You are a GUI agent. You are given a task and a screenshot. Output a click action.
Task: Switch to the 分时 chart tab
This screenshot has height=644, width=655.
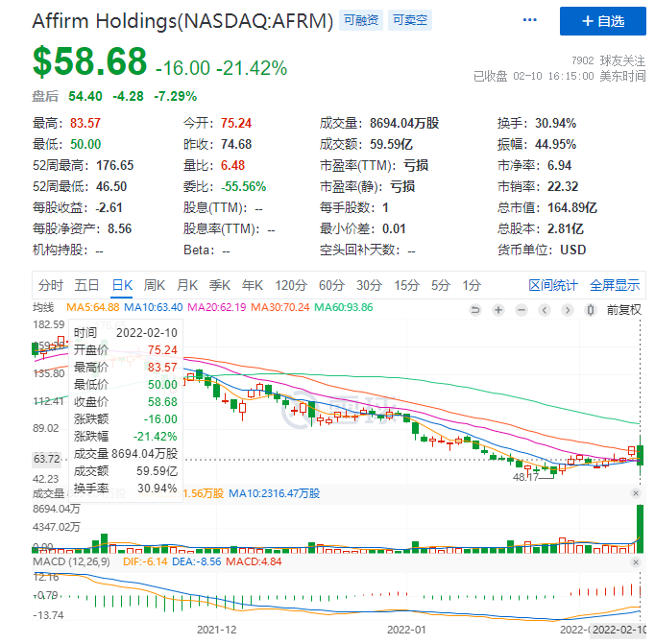(x=51, y=285)
